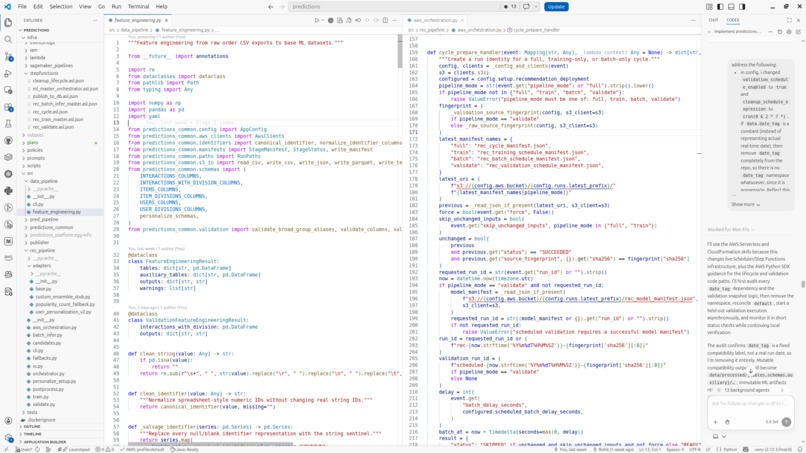
Task: Open the Help menu
Action: click(x=161, y=7)
